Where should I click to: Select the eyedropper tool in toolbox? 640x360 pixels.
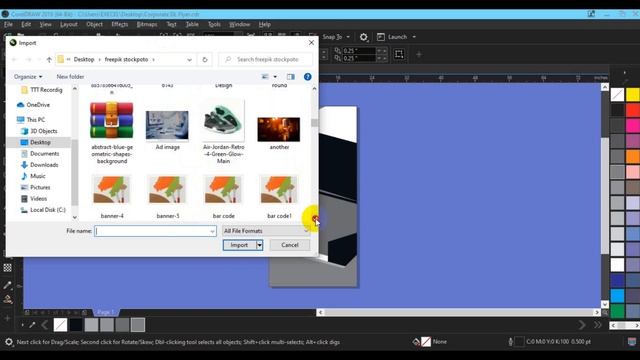pos(7,285)
